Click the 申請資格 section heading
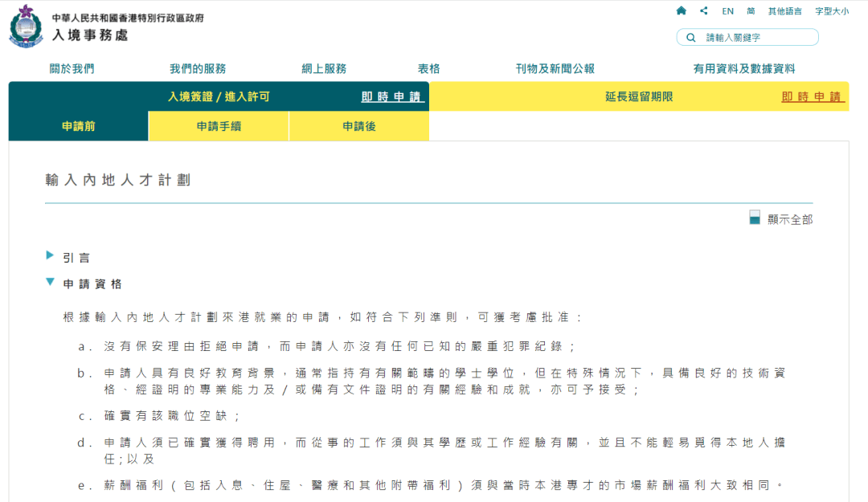This screenshot has width=868, height=502. click(92, 284)
